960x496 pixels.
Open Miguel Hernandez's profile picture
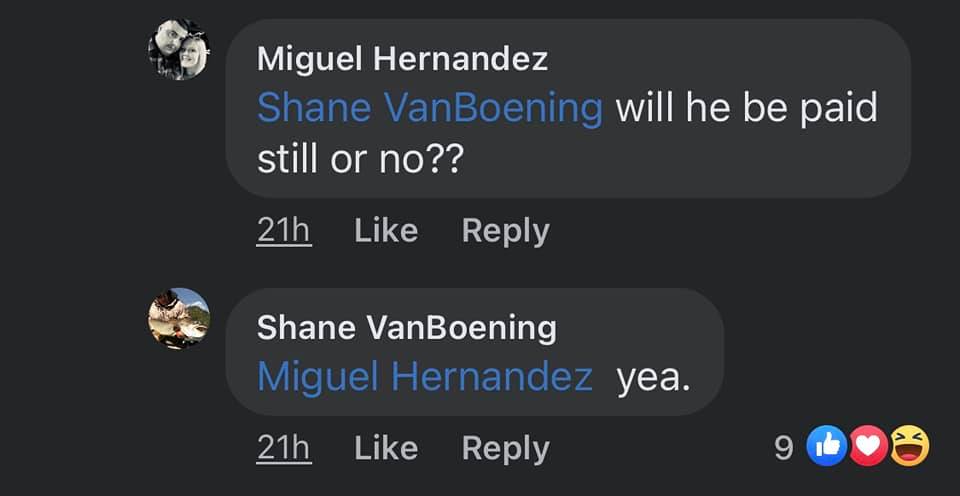(179, 49)
